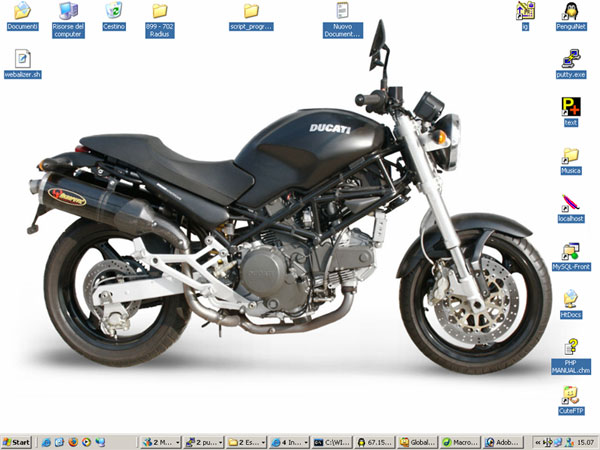Click the 15.07 system clock
This screenshot has width=600, height=450.
[x=586, y=443]
